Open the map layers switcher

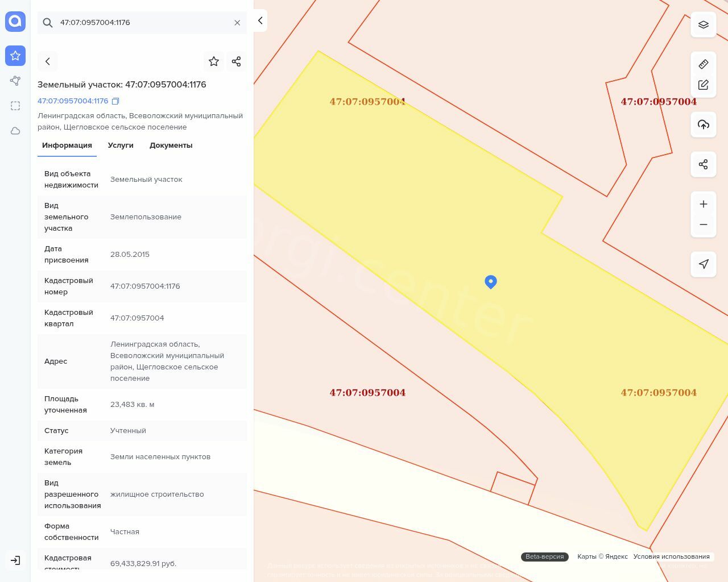703,25
